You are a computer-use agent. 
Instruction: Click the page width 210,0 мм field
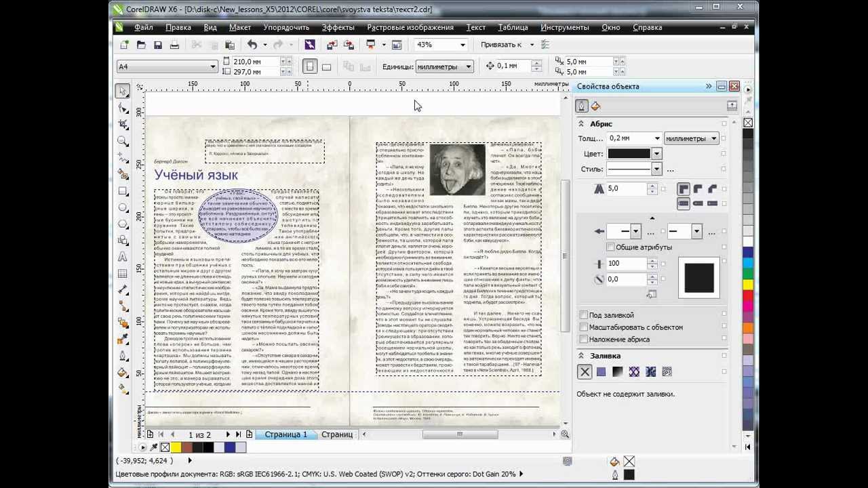pyautogui.click(x=255, y=61)
